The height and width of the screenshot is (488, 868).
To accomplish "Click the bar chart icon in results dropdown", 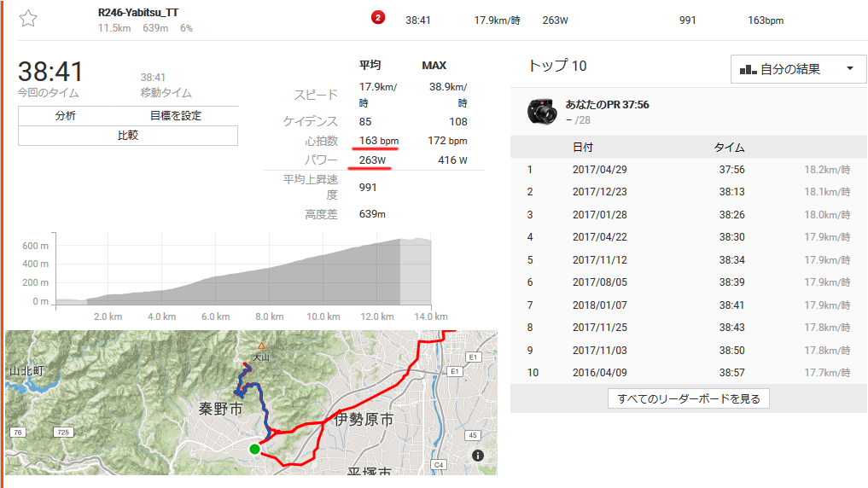I will [748, 69].
